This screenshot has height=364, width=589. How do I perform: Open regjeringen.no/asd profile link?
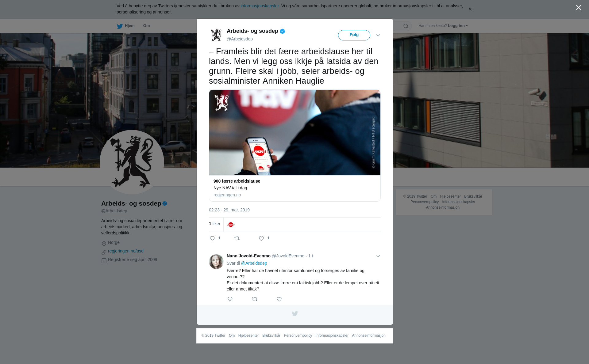pyautogui.click(x=126, y=251)
